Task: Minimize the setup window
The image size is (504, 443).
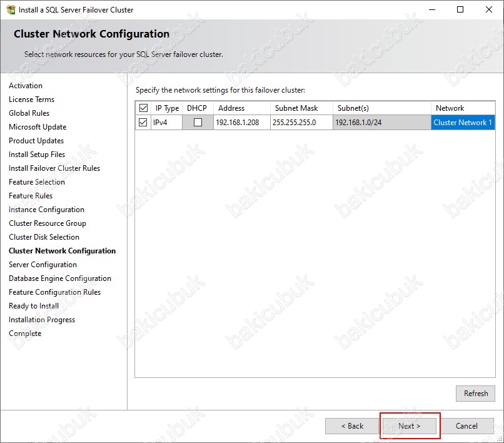Action: [432, 9]
